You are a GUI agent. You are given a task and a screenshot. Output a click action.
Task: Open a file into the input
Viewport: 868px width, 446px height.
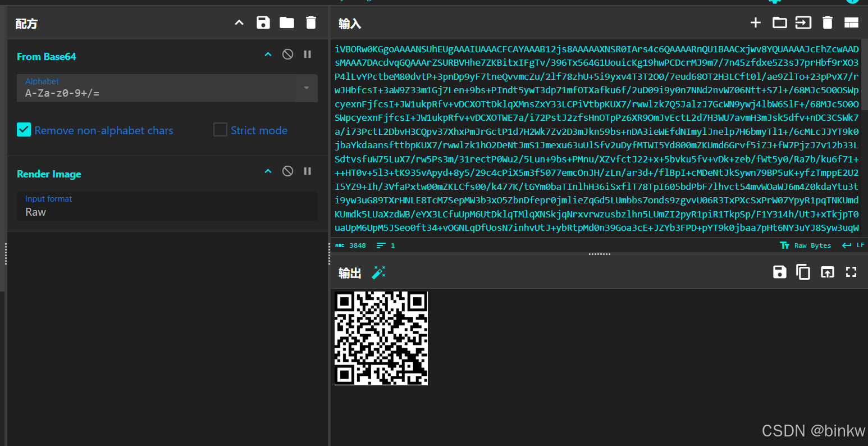pos(779,22)
